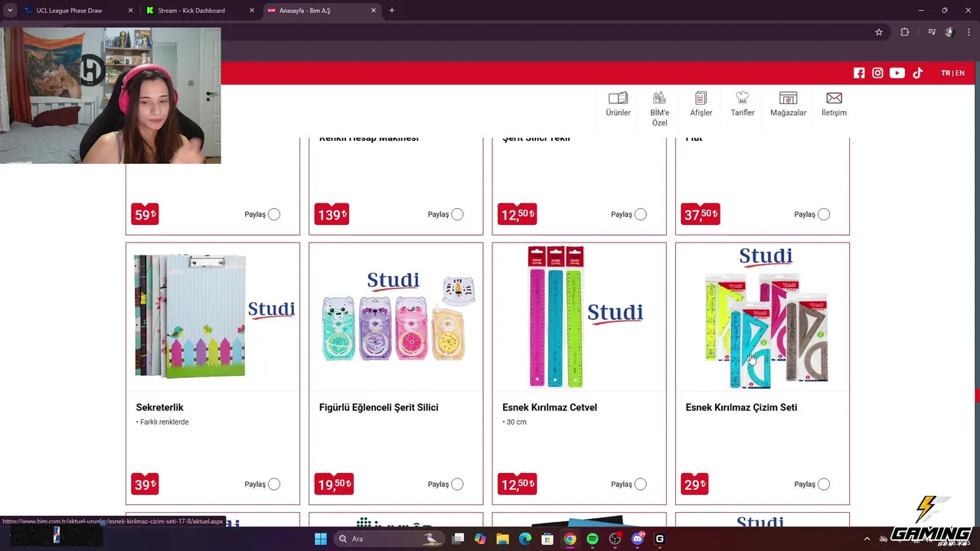Open the İletişim menu
The image size is (980, 551).
pyautogui.click(x=834, y=104)
